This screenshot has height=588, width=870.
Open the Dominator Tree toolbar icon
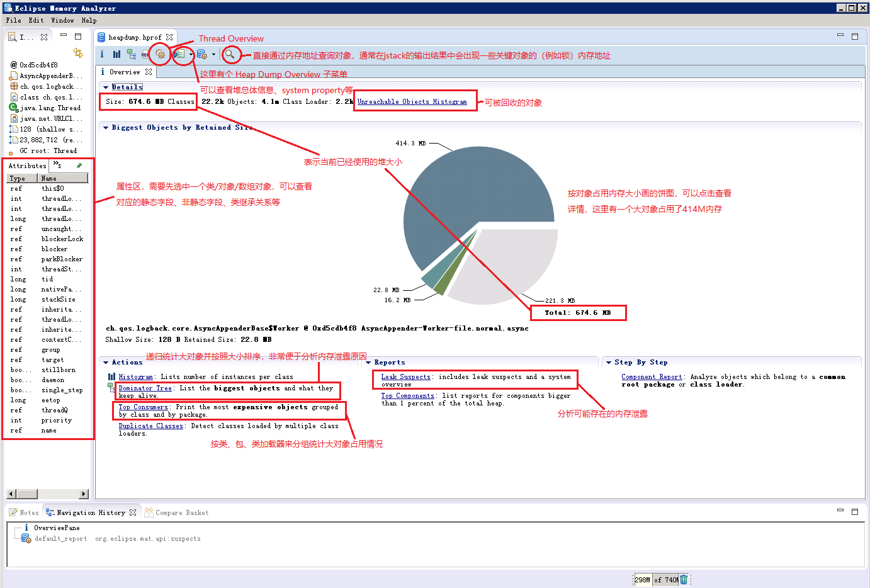point(131,55)
